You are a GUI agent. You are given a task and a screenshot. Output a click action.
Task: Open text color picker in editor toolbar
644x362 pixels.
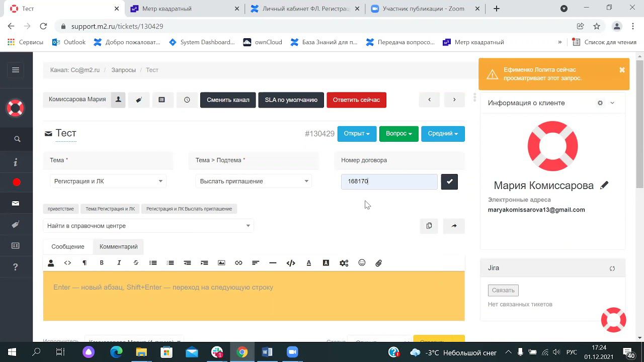[x=309, y=263]
